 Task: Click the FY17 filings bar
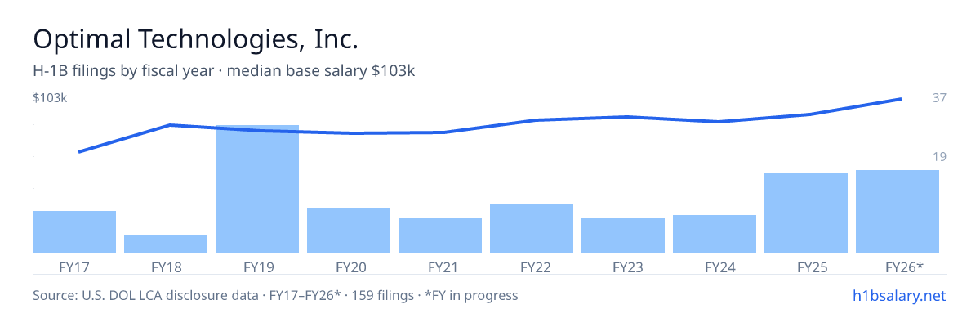(x=74, y=231)
